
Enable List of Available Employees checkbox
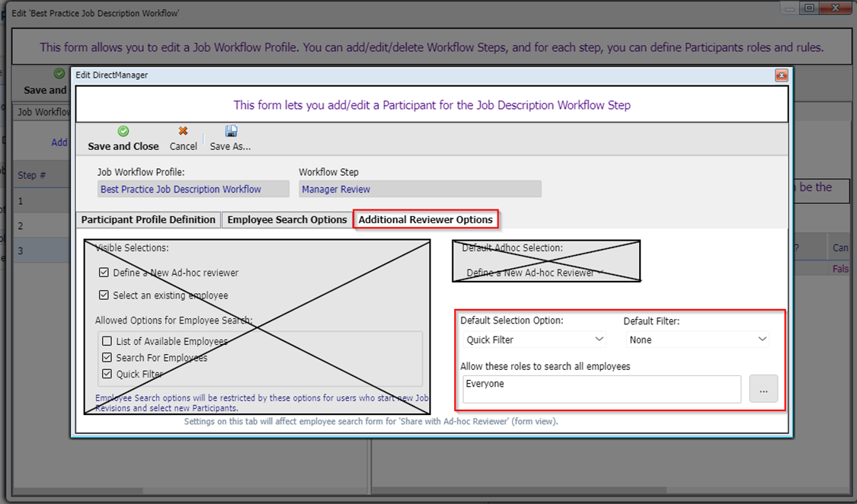[x=107, y=341]
